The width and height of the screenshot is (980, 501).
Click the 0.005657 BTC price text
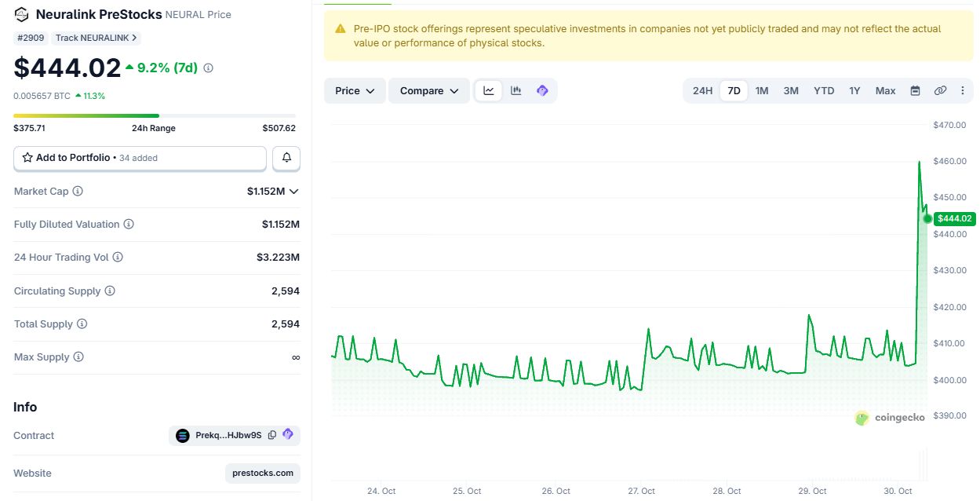(42, 96)
